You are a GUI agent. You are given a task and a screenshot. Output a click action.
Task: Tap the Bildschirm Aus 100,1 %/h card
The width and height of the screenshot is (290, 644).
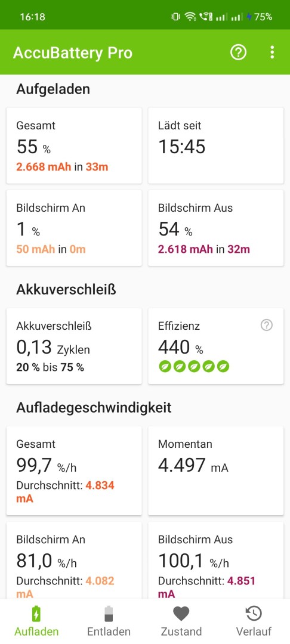pyautogui.click(x=215, y=560)
